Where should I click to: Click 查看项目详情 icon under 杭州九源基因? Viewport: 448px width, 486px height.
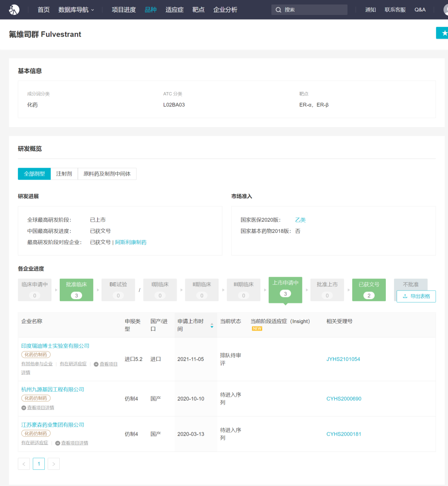click(x=24, y=408)
